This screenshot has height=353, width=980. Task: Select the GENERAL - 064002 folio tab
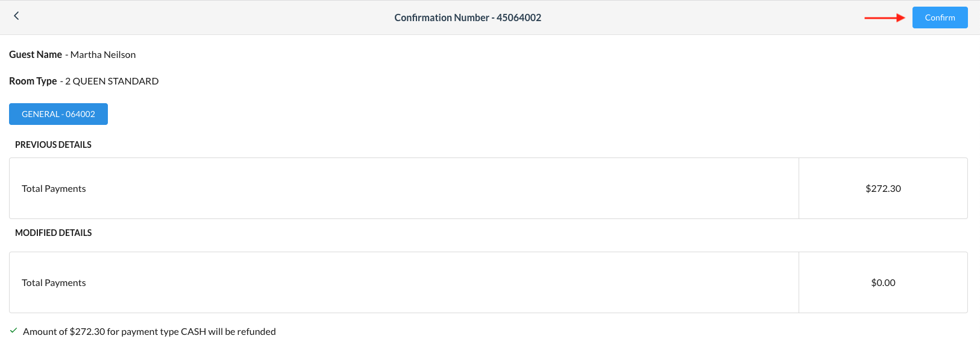tap(58, 114)
